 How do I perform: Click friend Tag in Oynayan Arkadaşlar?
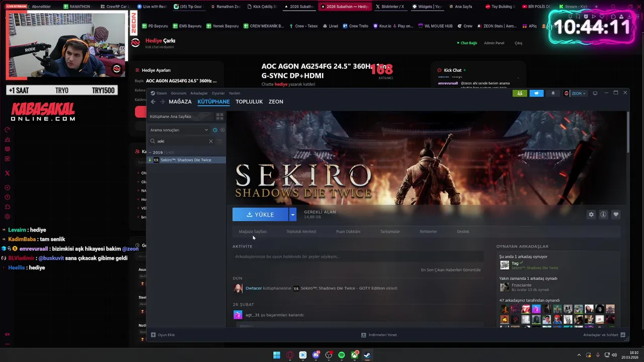(x=515, y=263)
